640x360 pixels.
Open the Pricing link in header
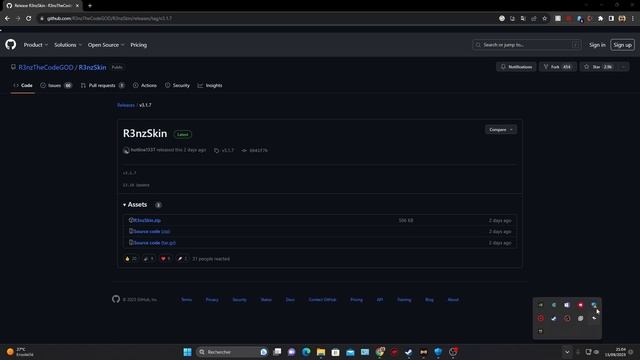coord(139,45)
